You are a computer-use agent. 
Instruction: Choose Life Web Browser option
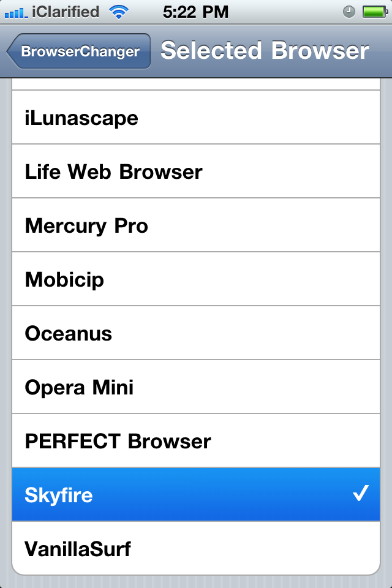(196, 171)
